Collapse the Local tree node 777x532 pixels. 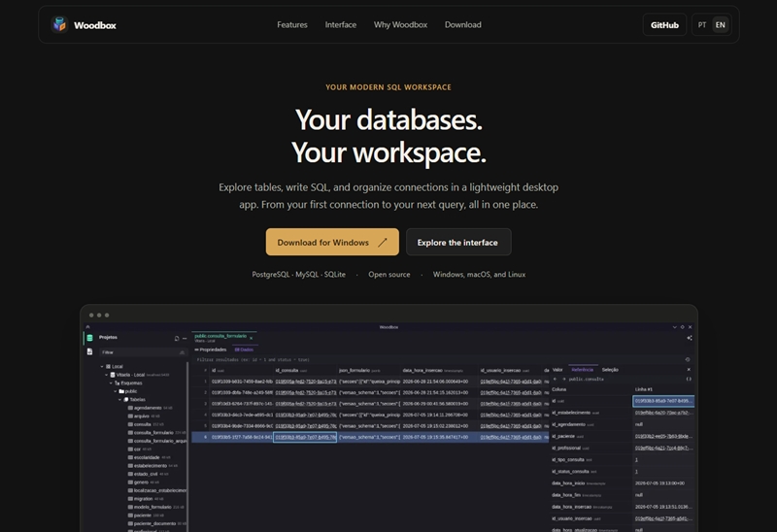pyautogui.click(x=102, y=367)
